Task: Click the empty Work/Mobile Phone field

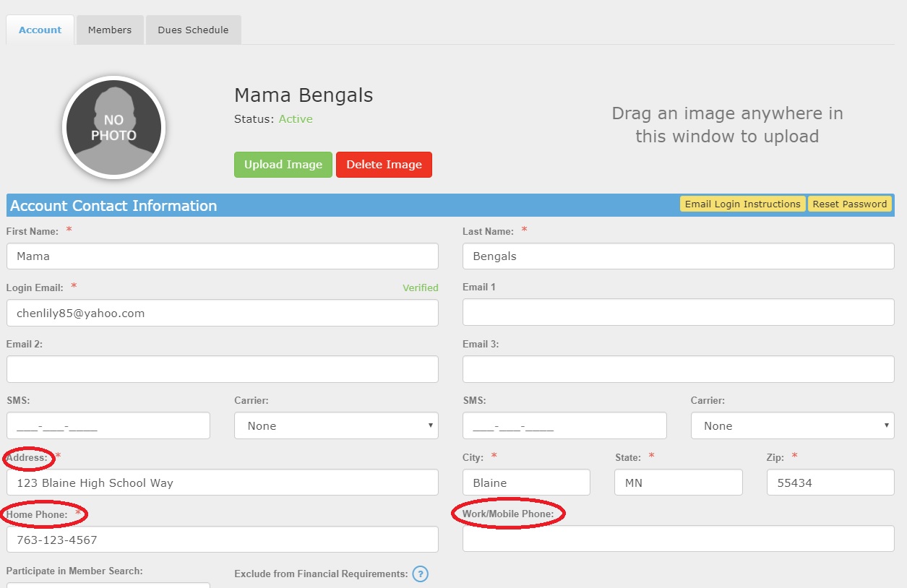Action: 678,539
